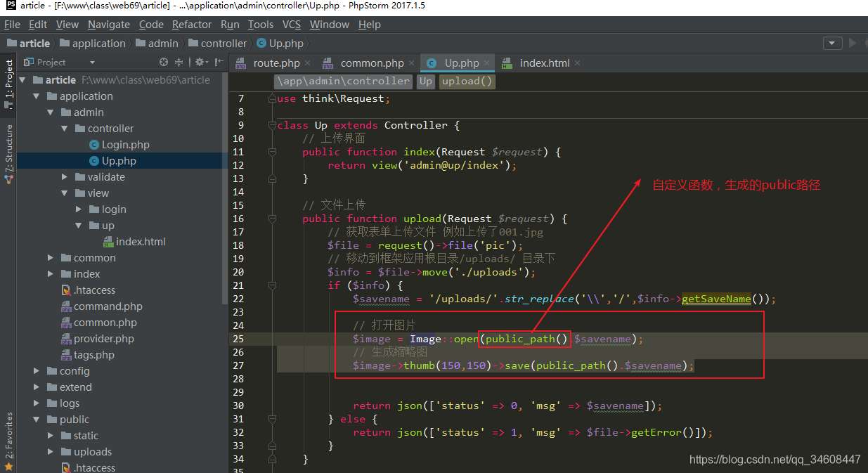
Task: Close the common.php editor tab
Action: click(412, 63)
